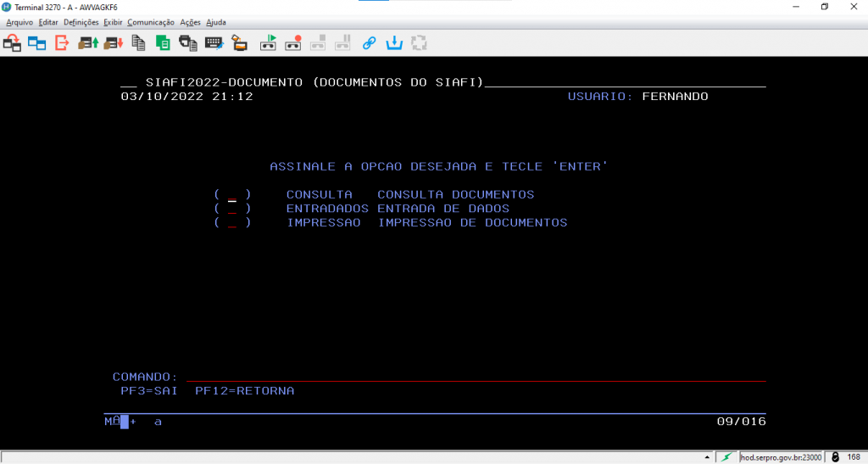Open the Definições menu
This screenshot has width=868, height=464.
[x=81, y=22]
